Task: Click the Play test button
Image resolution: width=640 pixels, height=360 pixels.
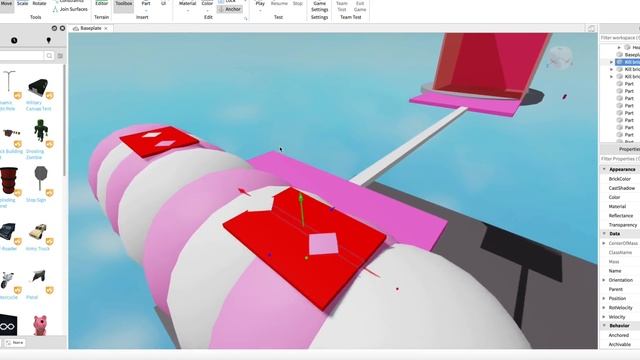Action: click(x=260, y=5)
